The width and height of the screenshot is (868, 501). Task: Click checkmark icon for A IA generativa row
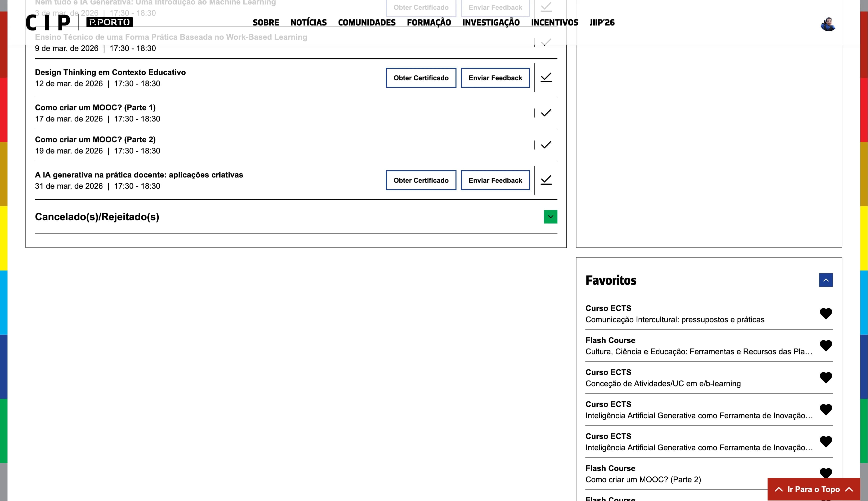tap(546, 180)
